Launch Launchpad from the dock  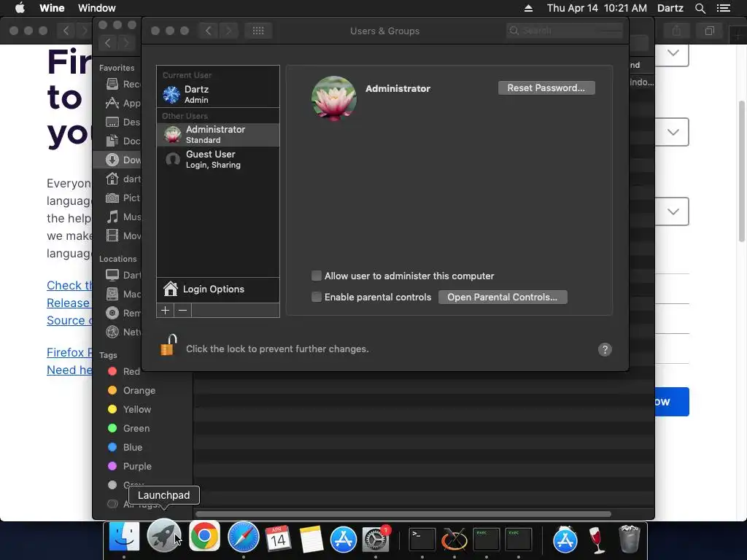pos(163,537)
